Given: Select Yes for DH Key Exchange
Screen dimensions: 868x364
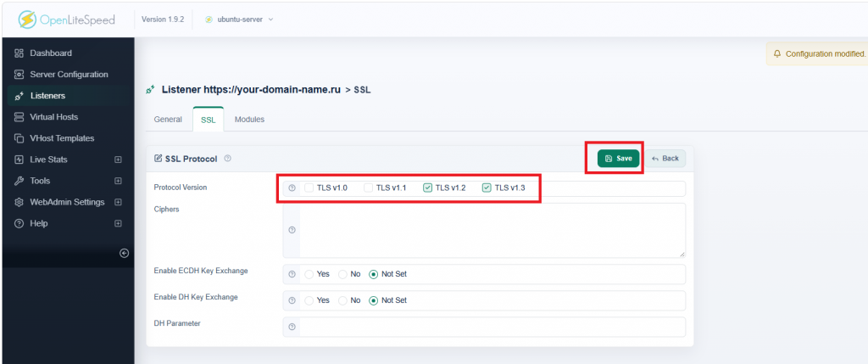Looking at the screenshot, I should coord(309,300).
